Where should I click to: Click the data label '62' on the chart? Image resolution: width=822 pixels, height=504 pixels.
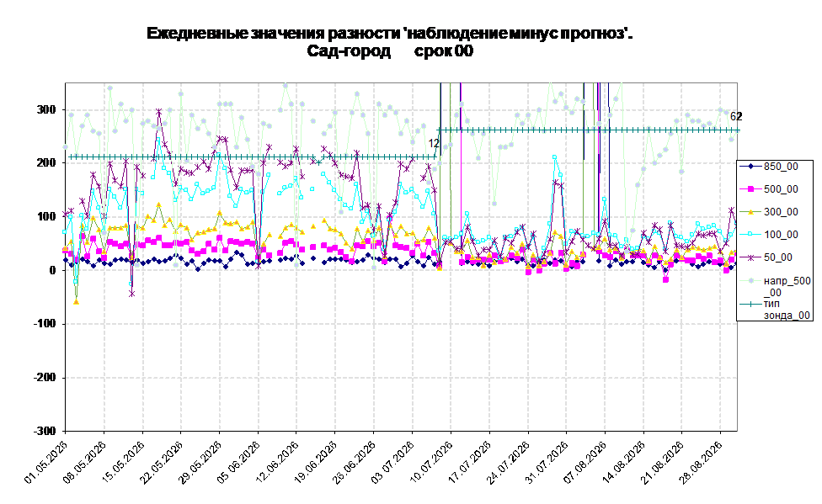(736, 116)
